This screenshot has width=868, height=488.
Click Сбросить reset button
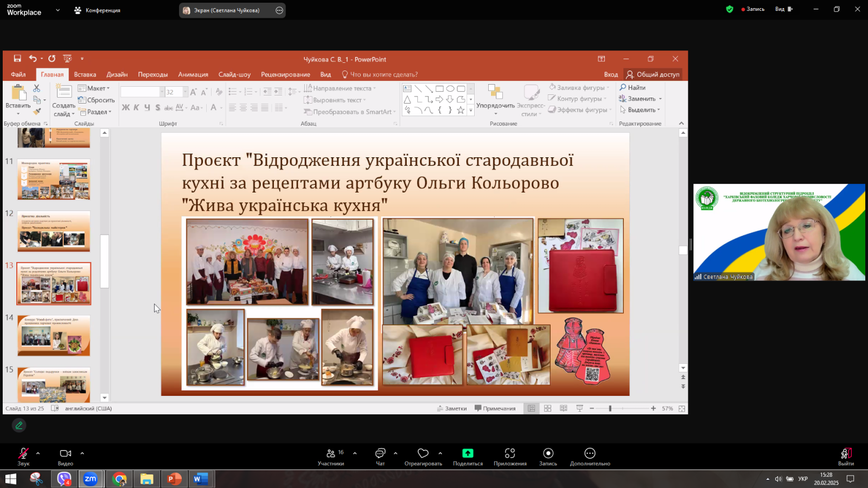point(97,100)
